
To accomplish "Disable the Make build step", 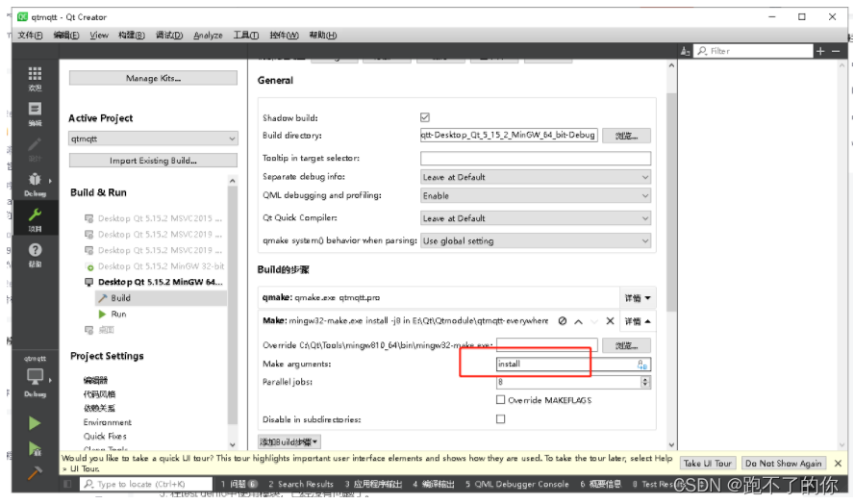I will [x=562, y=321].
